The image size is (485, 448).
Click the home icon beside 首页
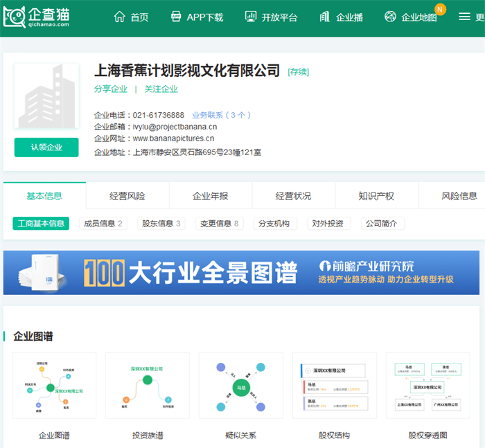pos(119,17)
